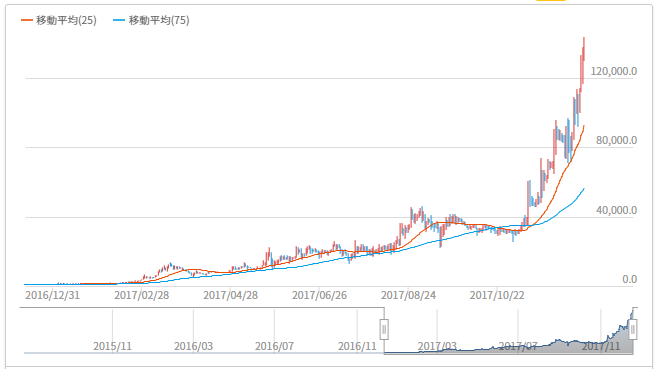Click the end of the orange 25-day average line

click(584, 126)
